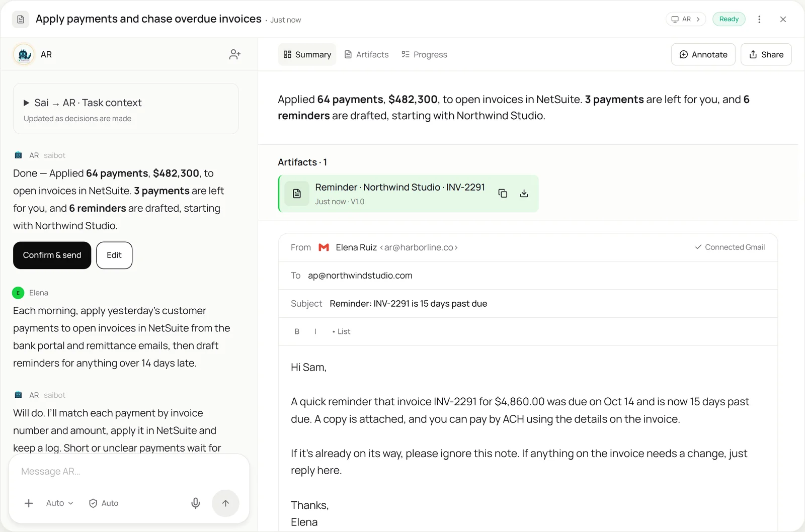Click the add person icon next to AR

coord(235,54)
